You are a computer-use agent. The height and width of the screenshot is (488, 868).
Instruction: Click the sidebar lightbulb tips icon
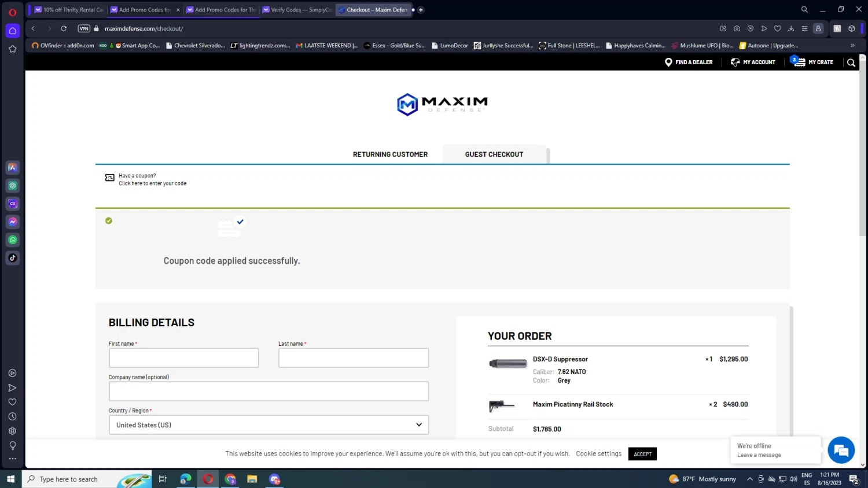[x=12, y=445]
